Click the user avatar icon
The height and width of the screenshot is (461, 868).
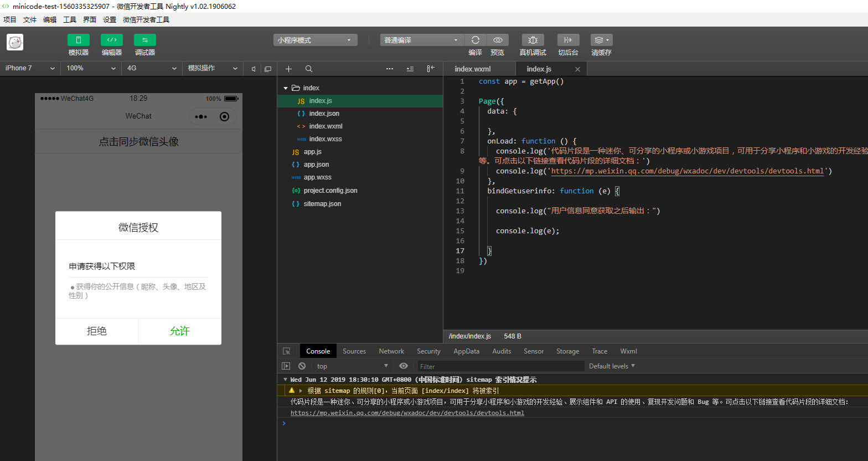click(x=15, y=42)
